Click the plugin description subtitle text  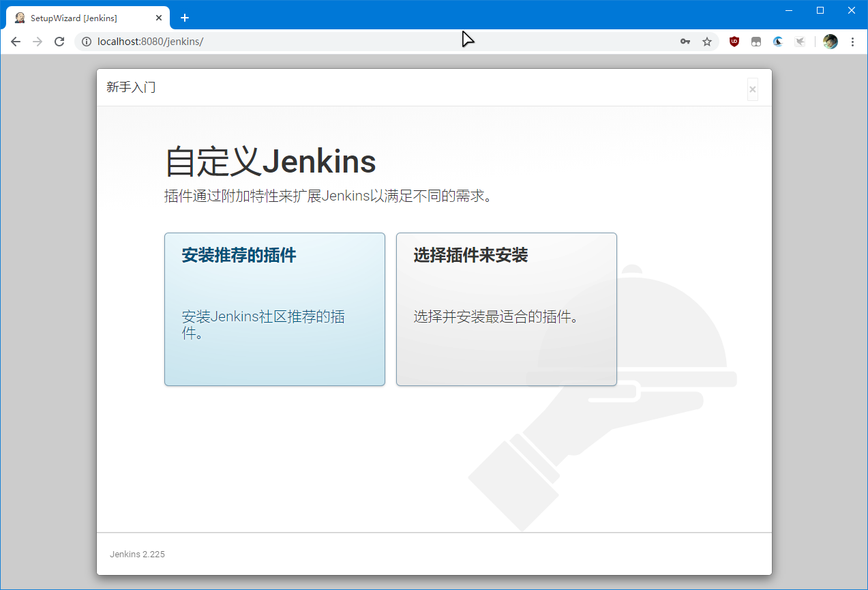[x=328, y=196]
